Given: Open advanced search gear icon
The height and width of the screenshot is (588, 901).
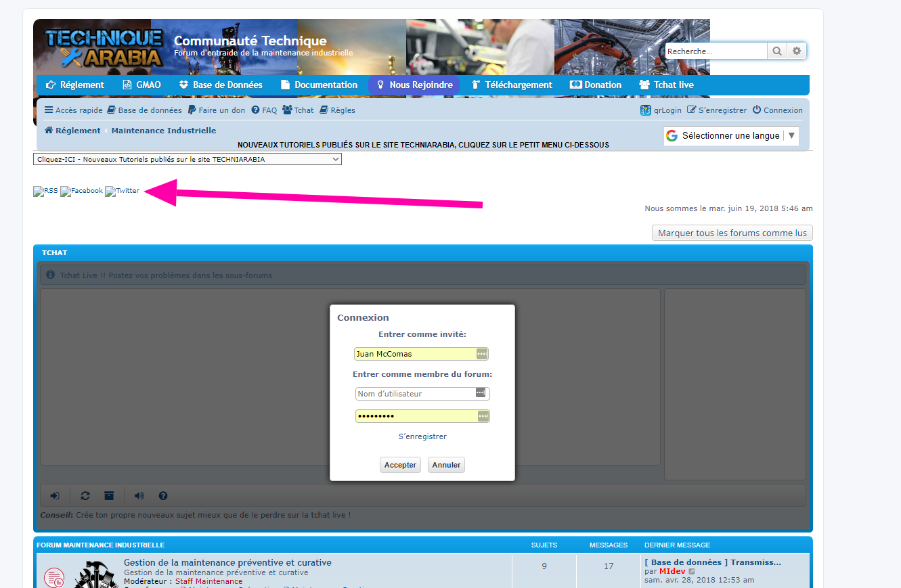Looking at the screenshot, I should (x=797, y=51).
